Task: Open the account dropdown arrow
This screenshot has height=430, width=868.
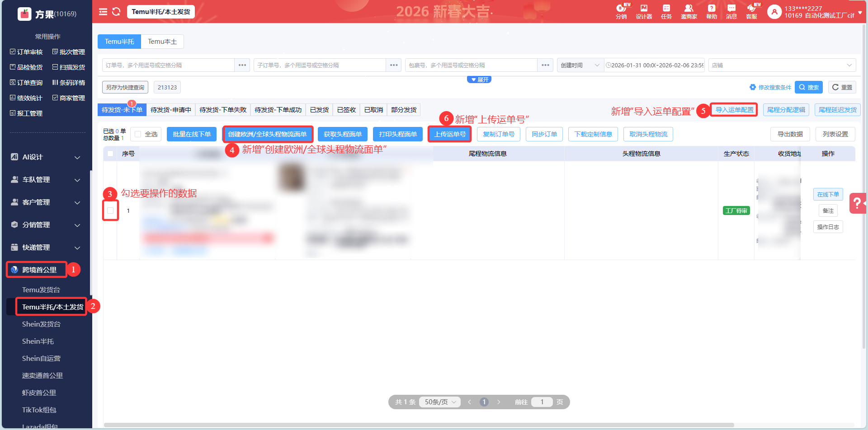Action: point(860,13)
